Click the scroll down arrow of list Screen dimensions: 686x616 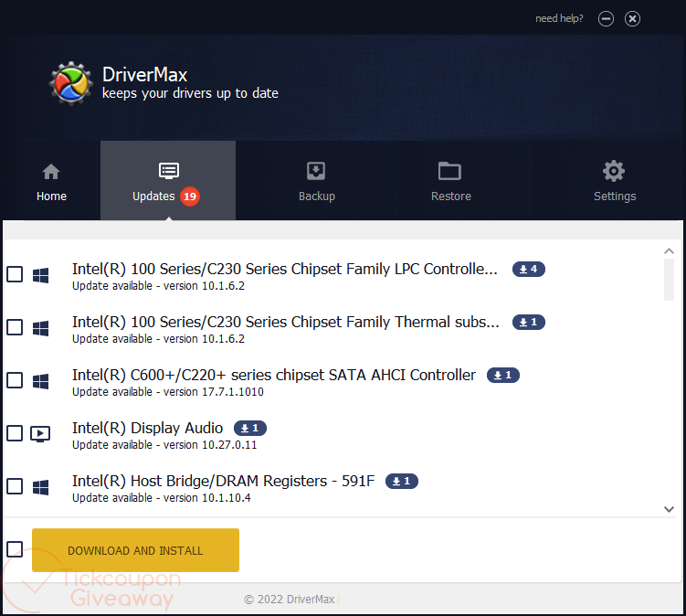[x=669, y=509]
